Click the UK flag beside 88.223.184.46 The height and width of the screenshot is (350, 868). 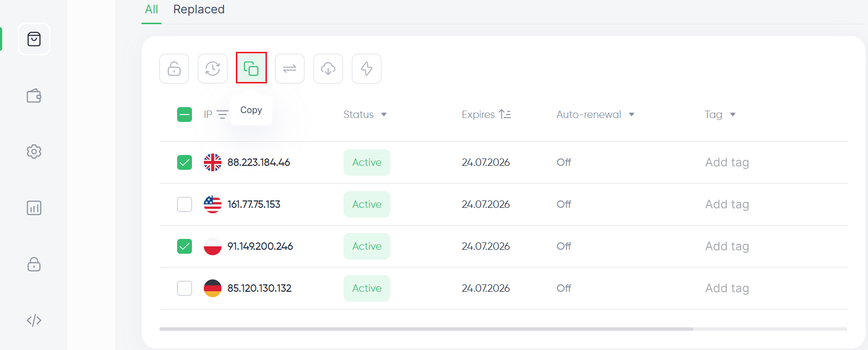213,162
